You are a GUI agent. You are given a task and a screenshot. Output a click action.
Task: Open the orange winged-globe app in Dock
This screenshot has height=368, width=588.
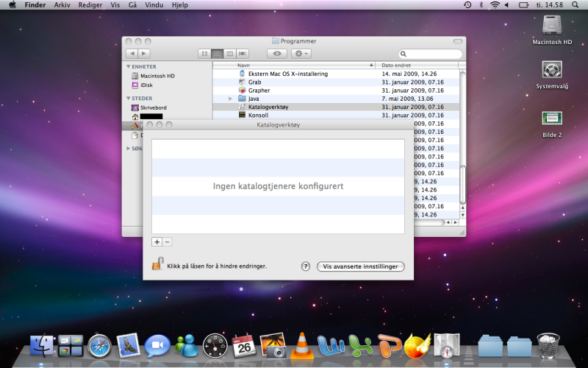[x=417, y=345]
